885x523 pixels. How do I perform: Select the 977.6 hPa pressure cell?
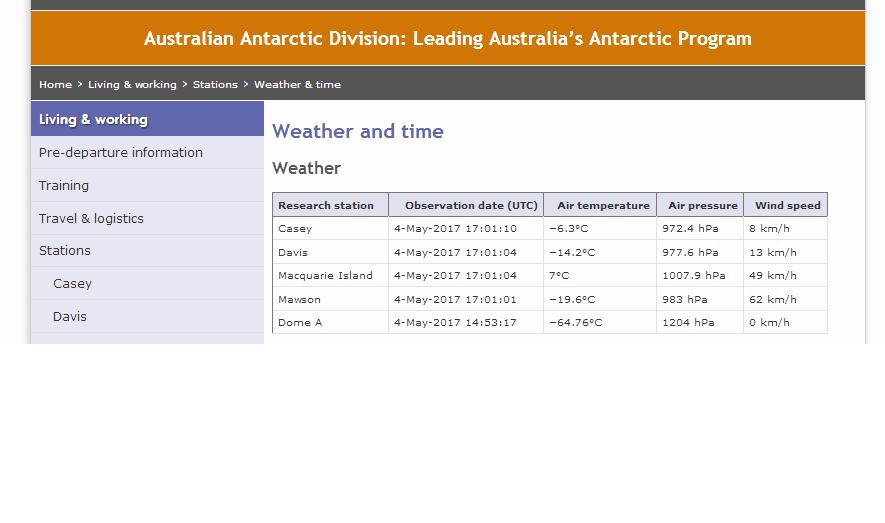click(x=700, y=252)
